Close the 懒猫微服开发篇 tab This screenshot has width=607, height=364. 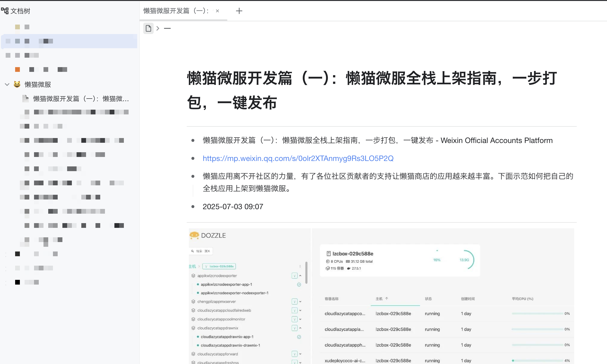pyautogui.click(x=217, y=11)
